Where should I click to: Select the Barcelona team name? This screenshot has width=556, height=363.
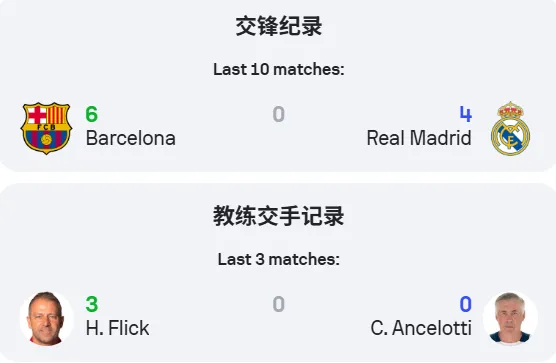[130, 138]
